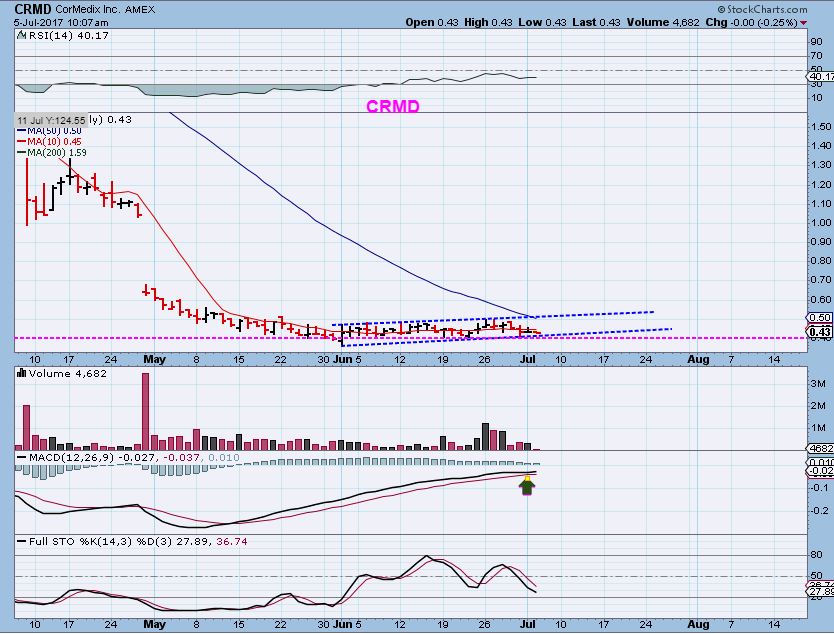Click the CorMedix Inc. AMEX company name
The width and height of the screenshot is (834, 634).
pos(105,10)
